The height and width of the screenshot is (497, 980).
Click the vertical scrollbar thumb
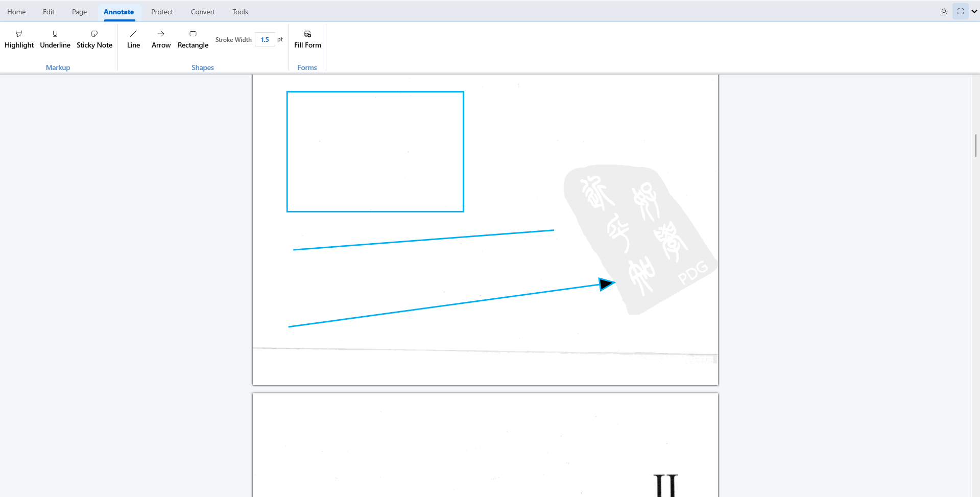(x=976, y=146)
